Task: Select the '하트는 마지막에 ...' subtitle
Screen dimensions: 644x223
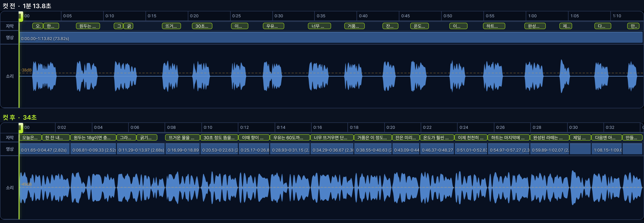Action: tap(509, 138)
